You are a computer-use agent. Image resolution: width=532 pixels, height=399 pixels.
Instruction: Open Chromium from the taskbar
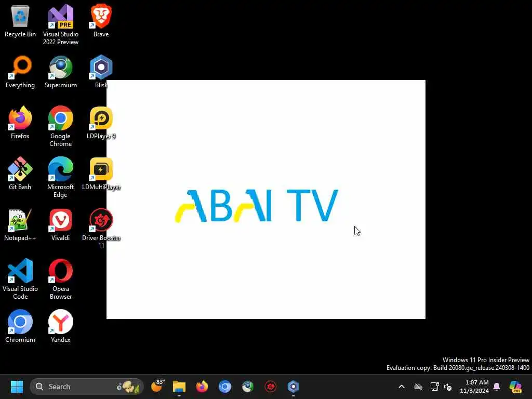(224, 387)
